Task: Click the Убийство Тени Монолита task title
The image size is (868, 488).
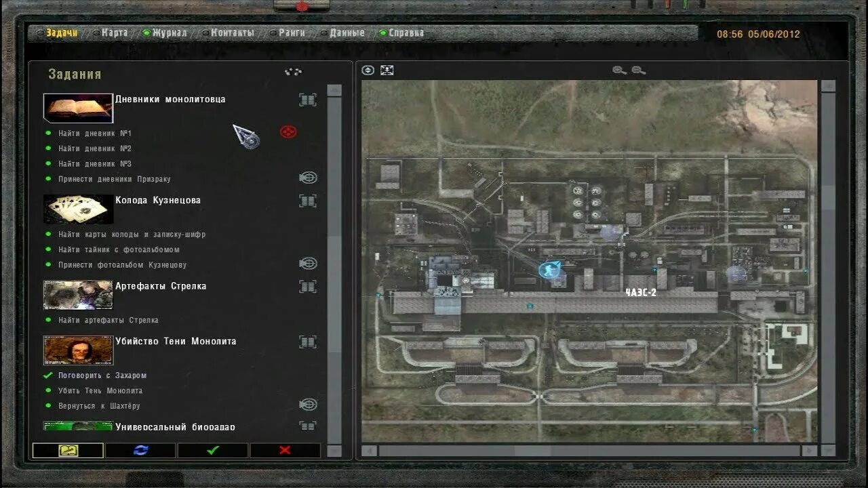Action: click(176, 341)
